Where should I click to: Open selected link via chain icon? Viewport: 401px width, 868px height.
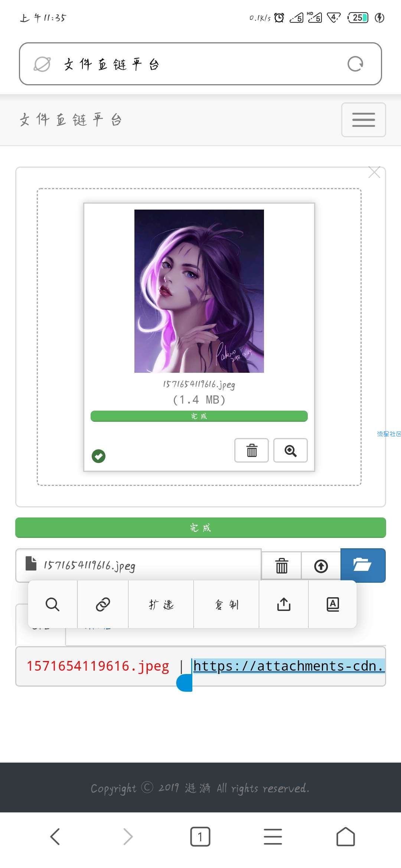pos(103,604)
